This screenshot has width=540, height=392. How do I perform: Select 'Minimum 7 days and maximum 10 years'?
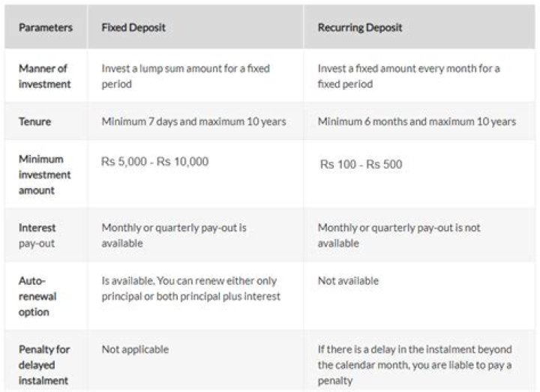pyautogui.click(x=193, y=121)
